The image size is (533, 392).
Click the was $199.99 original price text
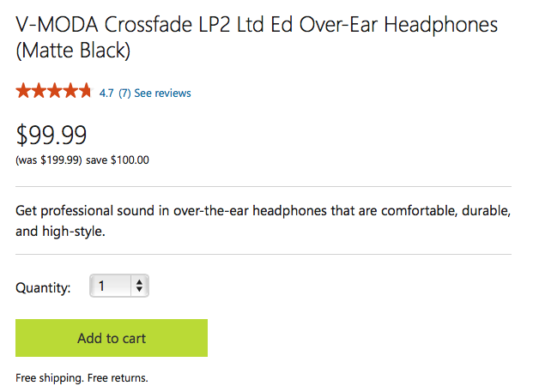coord(49,160)
